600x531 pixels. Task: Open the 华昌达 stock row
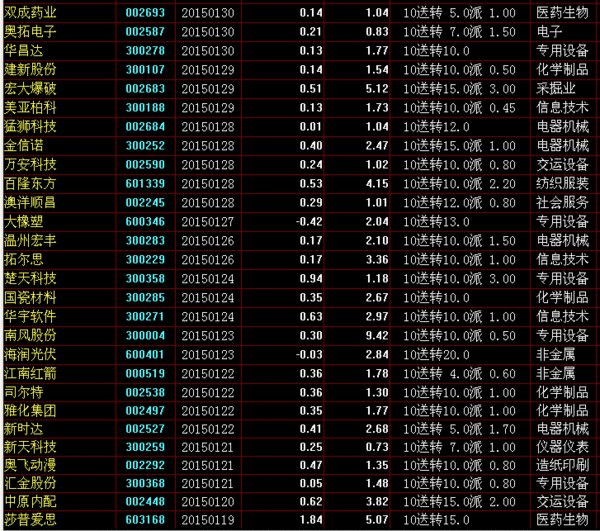point(24,50)
